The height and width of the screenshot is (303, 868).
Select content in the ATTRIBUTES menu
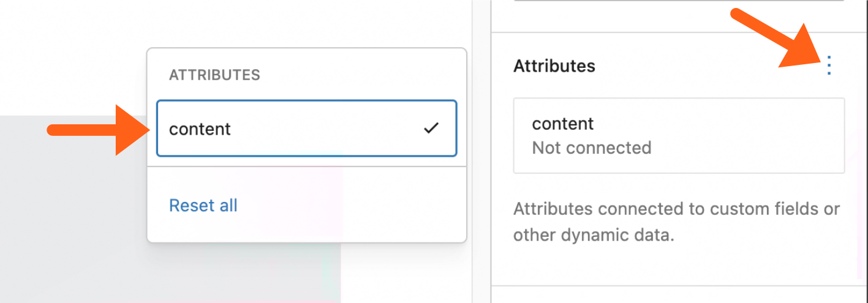200,129
